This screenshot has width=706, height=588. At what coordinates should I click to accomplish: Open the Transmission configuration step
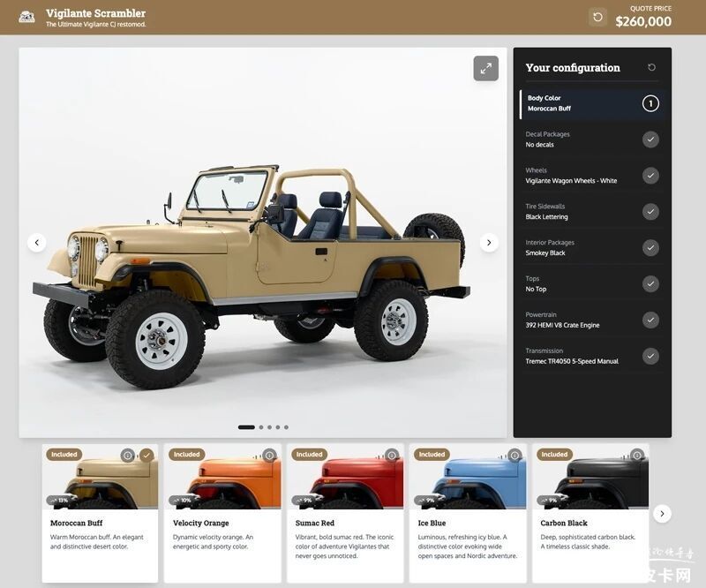pyautogui.click(x=591, y=356)
